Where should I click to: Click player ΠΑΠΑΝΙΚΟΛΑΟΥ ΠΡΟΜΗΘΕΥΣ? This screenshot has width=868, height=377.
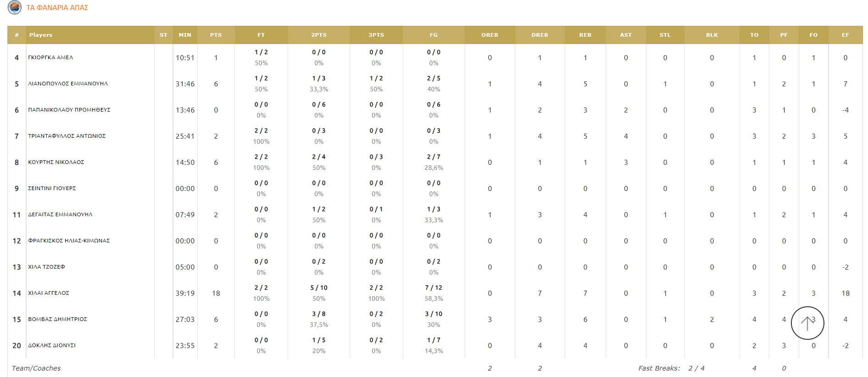point(69,110)
